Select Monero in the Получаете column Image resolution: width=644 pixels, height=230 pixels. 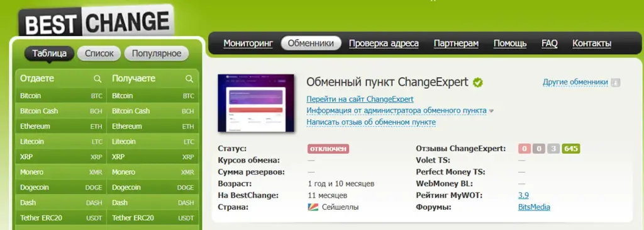(x=153, y=172)
